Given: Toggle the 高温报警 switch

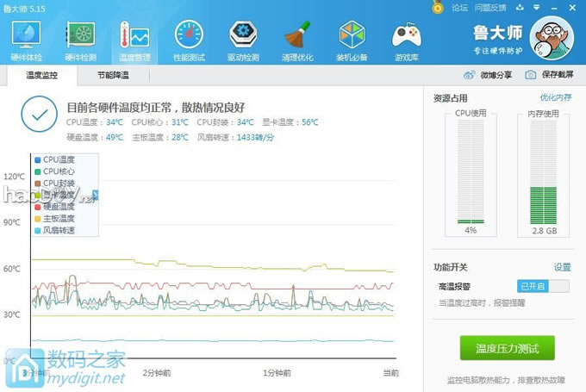Looking at the screenshot, I should click(x=543, y=285).
